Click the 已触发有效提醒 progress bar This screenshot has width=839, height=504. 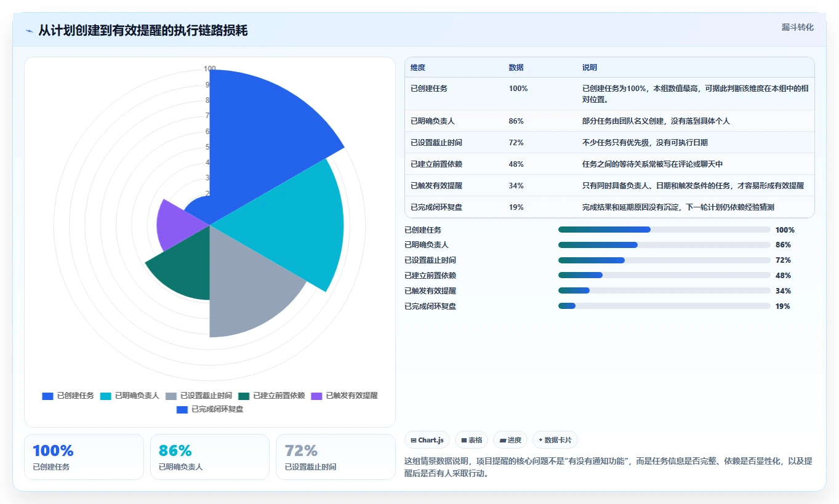[x=664, y=290]
